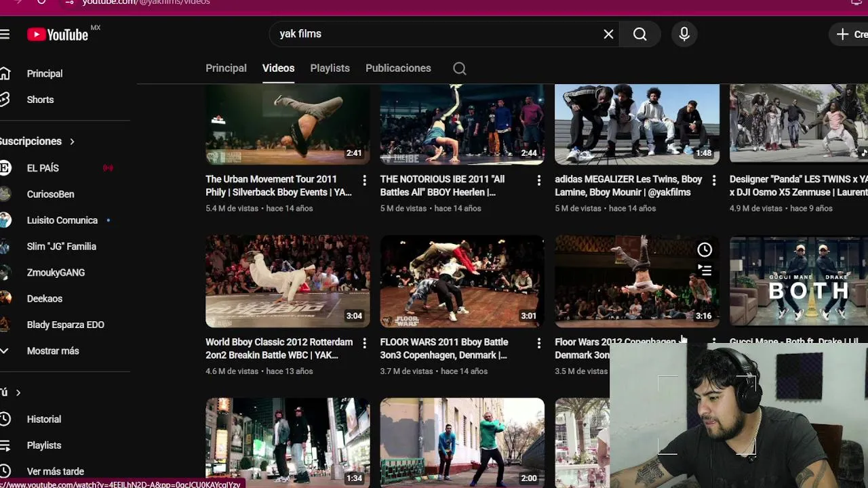Open title 'The Urban Movement Tour 2011 Philly'
868x488 pixels.
pos(279,186)
